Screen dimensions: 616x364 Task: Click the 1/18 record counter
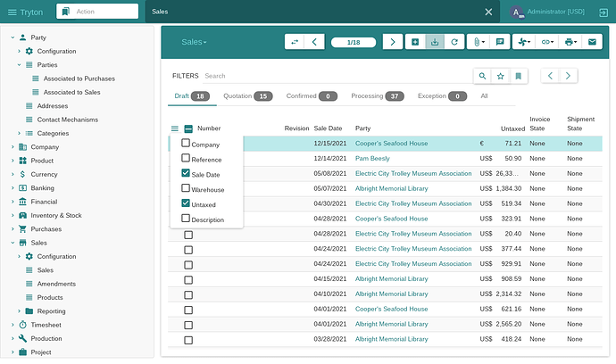coord(354,42)
